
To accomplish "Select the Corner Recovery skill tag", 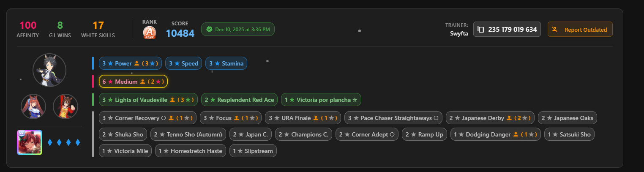I will [x=147, y=118].
